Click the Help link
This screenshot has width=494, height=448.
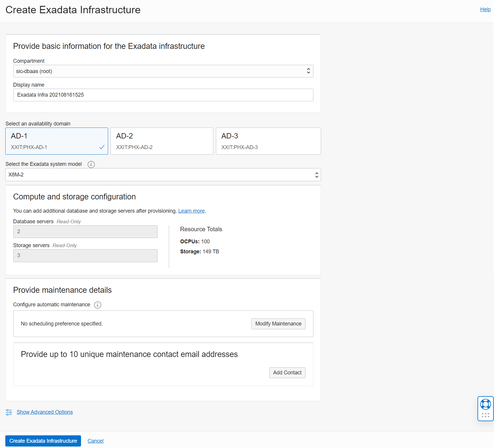[x=485, y=9]
